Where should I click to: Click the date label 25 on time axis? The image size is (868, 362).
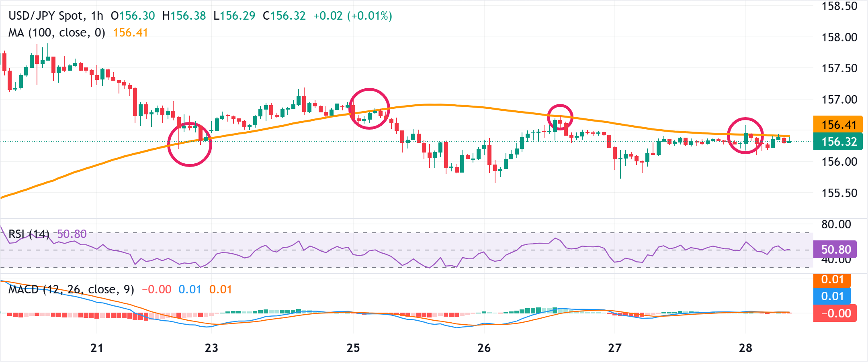pos(353,348)
